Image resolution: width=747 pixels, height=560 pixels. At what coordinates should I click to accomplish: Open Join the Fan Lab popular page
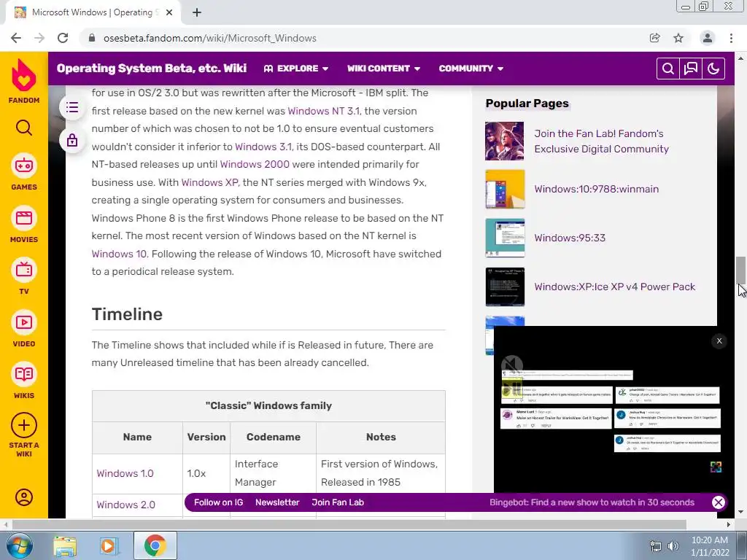point(601,141)
